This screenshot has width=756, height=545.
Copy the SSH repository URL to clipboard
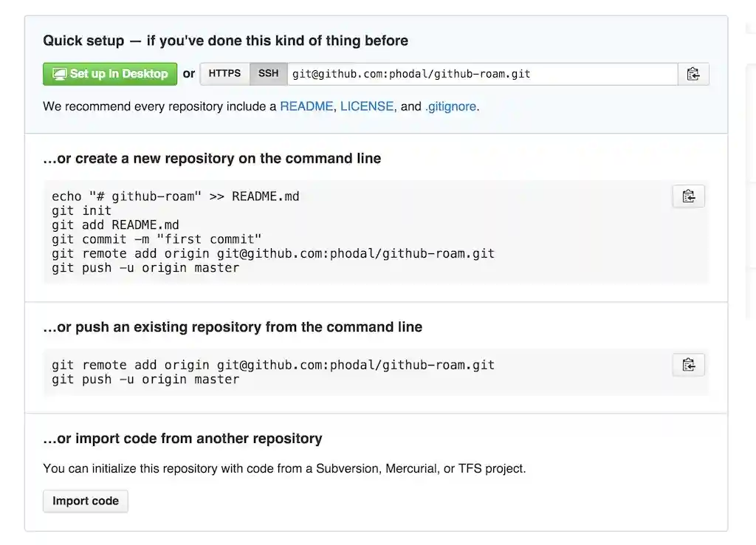click(x=693, y=73)
